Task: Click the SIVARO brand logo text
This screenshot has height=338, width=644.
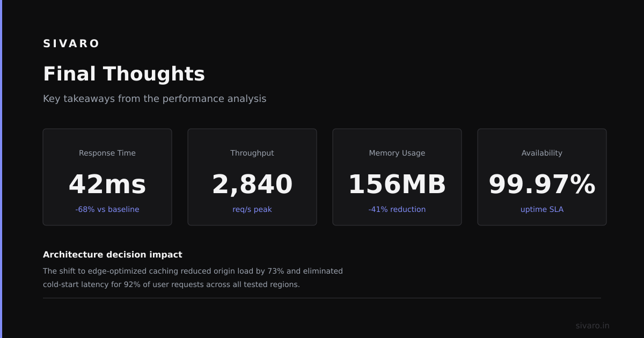Action: click(x=71, y=43)
